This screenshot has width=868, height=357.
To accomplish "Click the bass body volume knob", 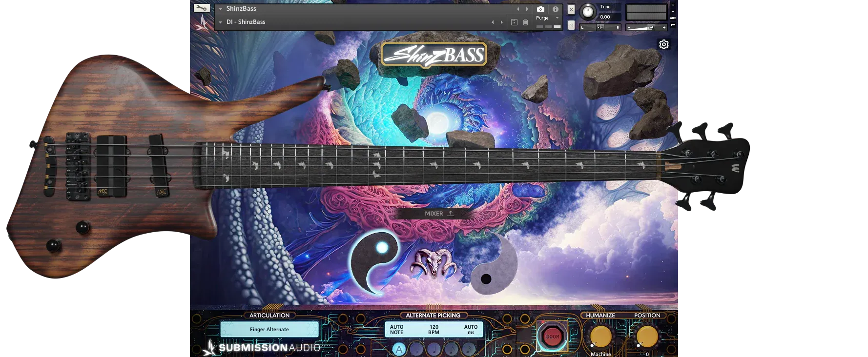I will 83,227.
